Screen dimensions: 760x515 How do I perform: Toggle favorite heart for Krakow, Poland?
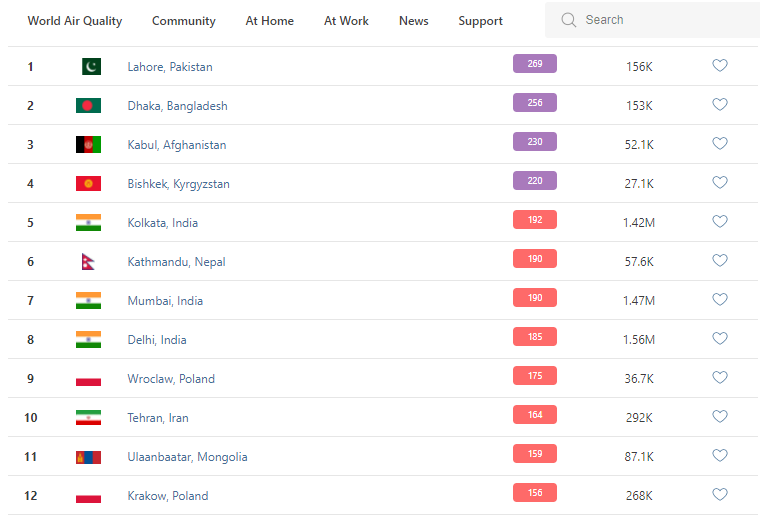coord(719,495)
